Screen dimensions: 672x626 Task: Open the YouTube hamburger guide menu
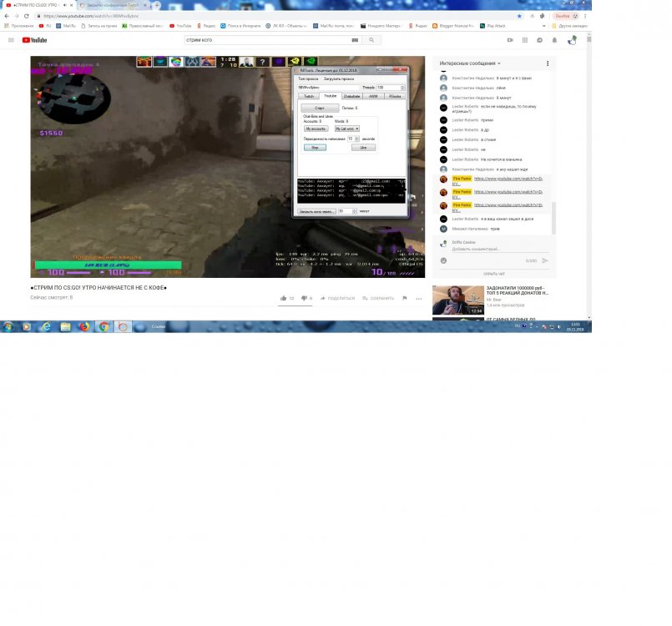tap(11, 40)
